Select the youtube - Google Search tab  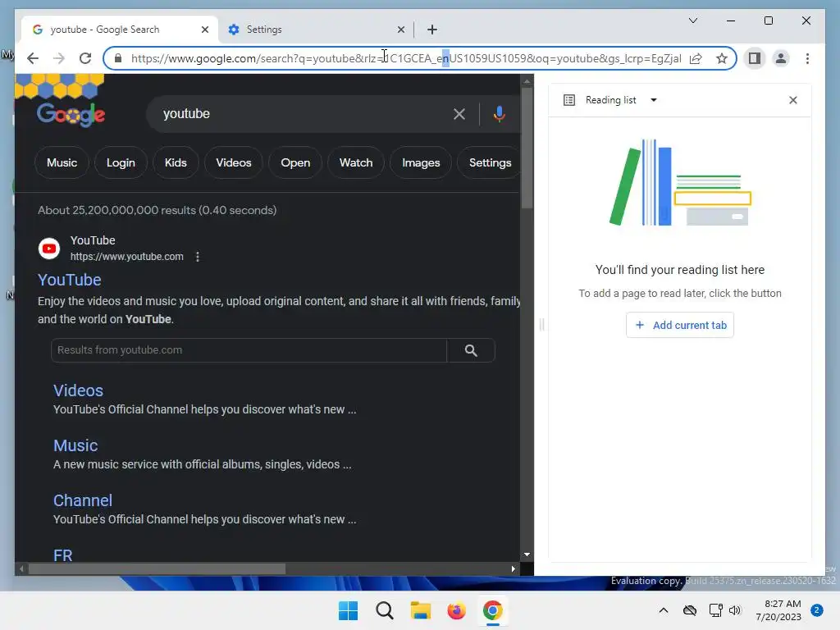[x=120, y=30]
